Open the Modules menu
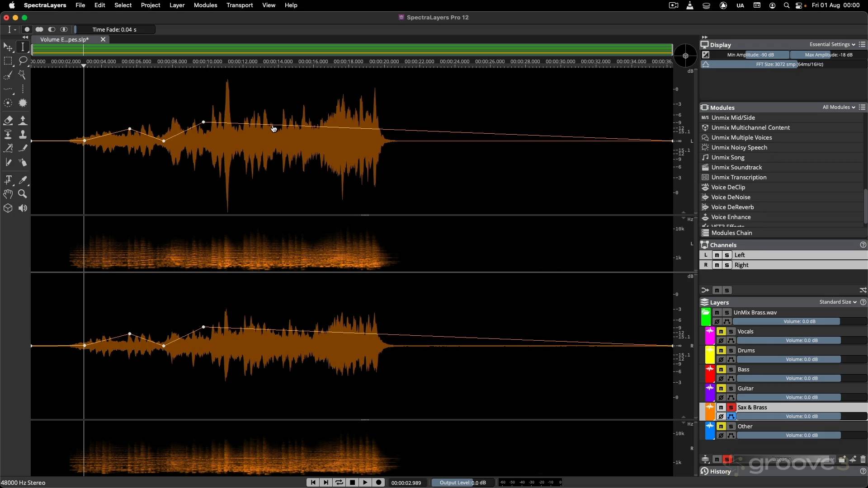Viewport: 868px width, 488px height. (x=205, y=5)
